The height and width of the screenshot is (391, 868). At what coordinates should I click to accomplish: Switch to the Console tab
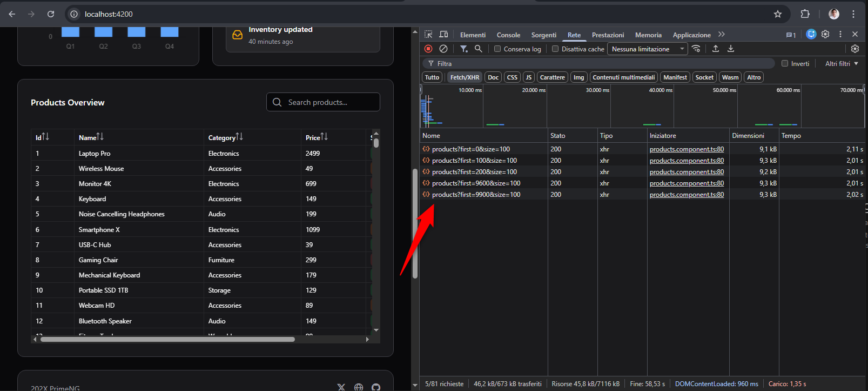point(509,35)
